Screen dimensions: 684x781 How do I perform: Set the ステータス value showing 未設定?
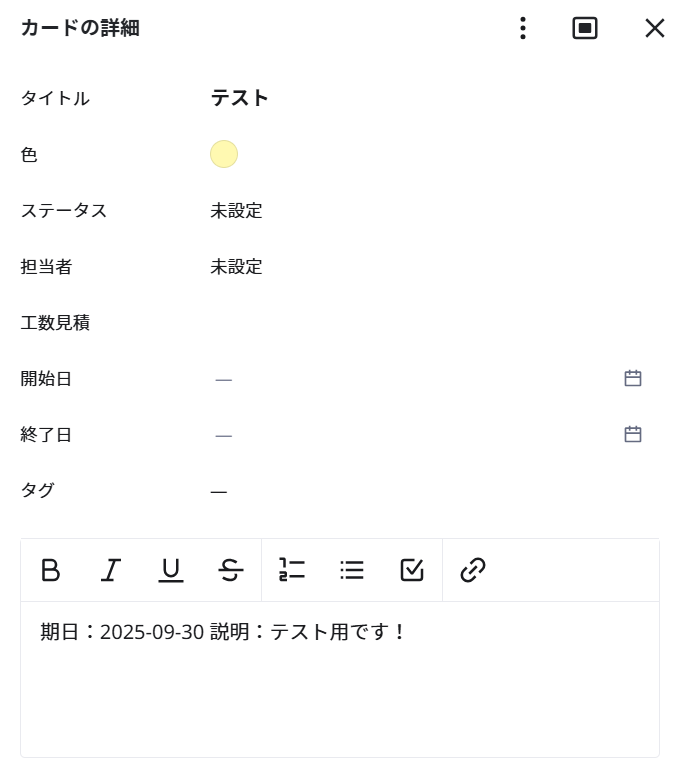(x=237, y=211)
